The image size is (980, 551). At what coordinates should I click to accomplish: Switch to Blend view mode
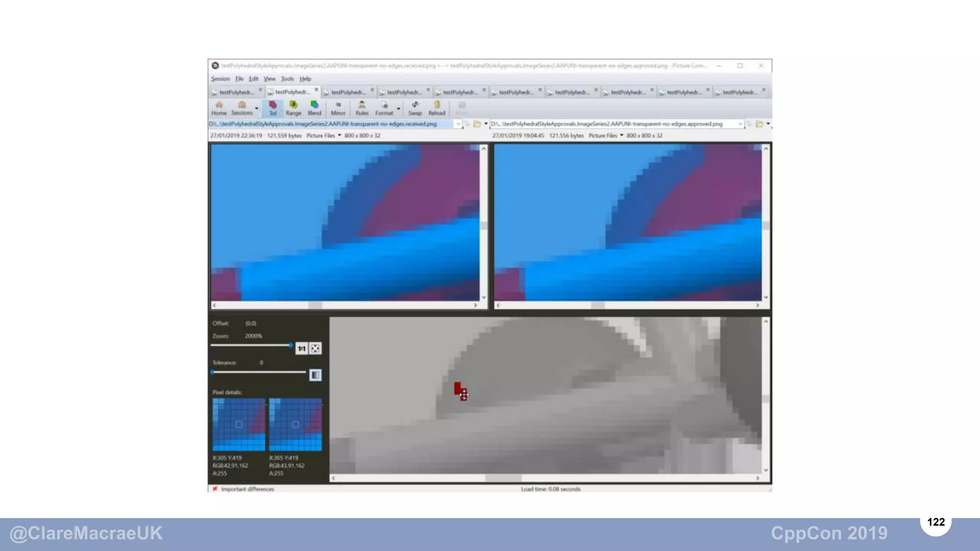pos(314,108)
